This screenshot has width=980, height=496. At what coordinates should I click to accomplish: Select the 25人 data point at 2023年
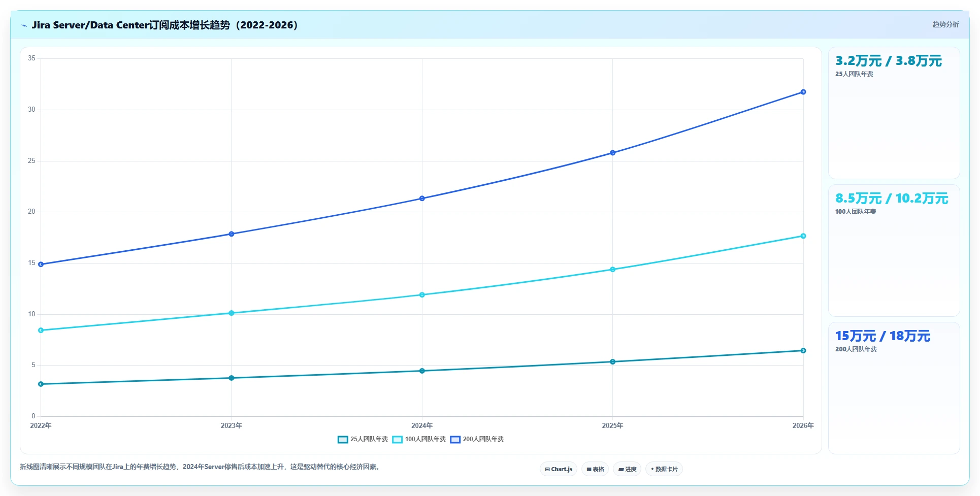click(x=232, y=378)
